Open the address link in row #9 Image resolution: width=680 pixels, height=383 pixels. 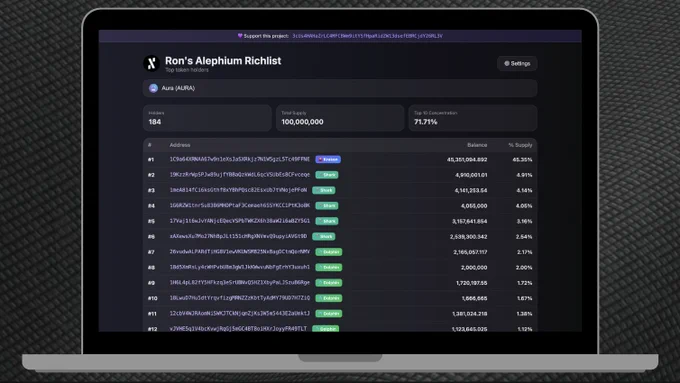click(x=240, y=282)
